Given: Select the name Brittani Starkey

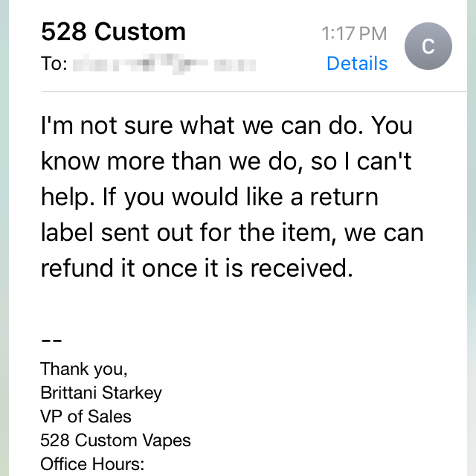Looking at the screenshot, I should (101, 393).
